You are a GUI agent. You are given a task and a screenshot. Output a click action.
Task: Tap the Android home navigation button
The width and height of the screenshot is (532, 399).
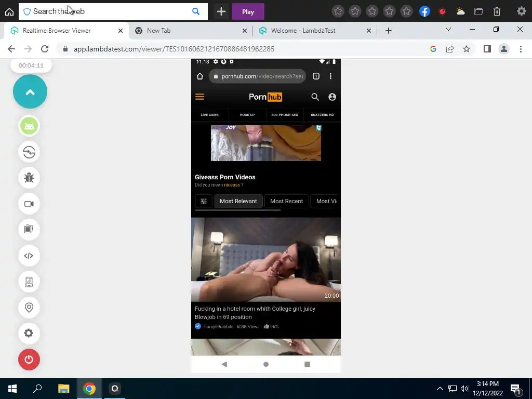point(266,364)
